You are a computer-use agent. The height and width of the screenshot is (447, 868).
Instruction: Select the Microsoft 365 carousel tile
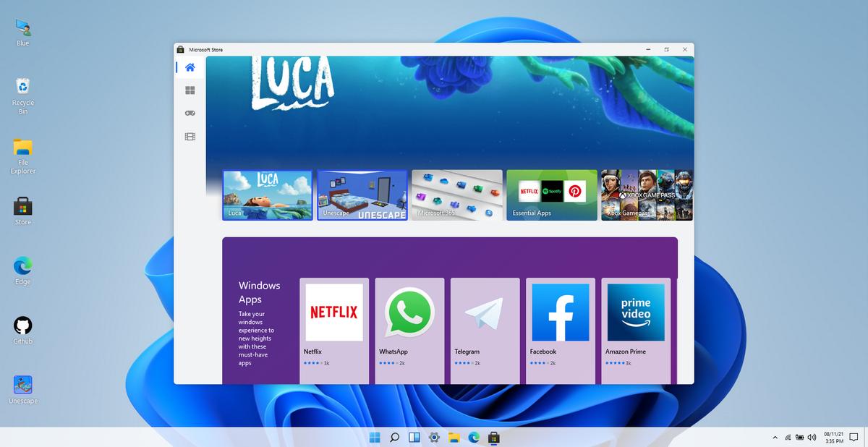click(456, 195)
